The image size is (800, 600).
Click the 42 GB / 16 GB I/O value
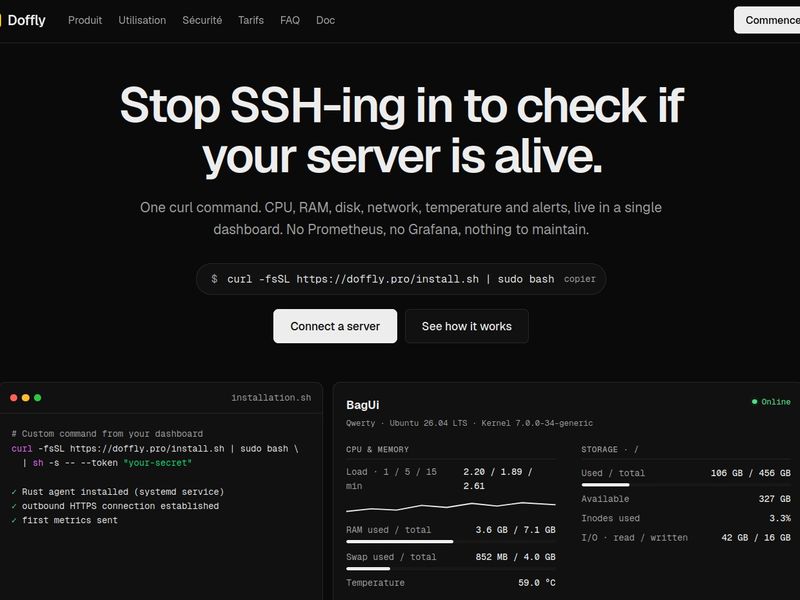756,538
